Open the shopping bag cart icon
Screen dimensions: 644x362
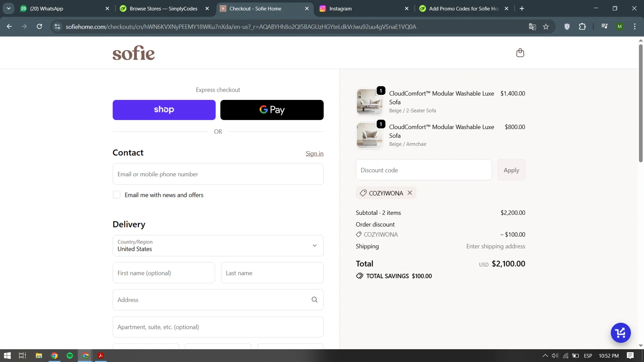pos(520,53)
